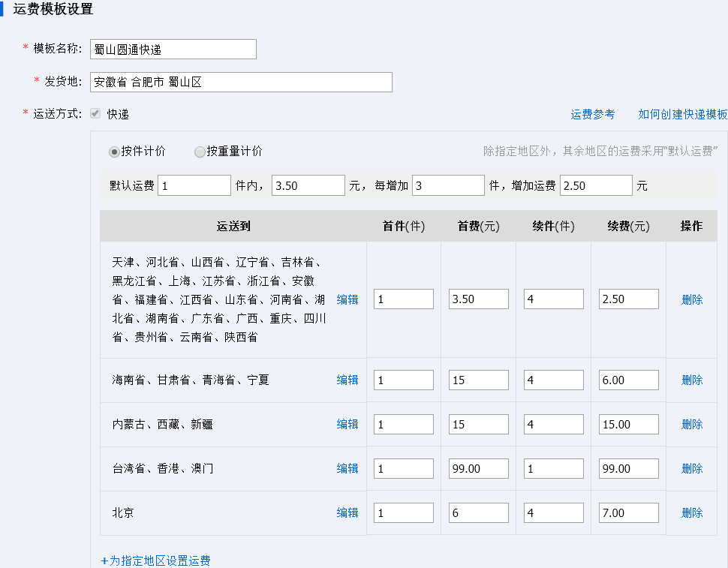Viewport: 728px width, 568px height.
Task: Edit the 天津、河北省 region group
Action: point(347,299)
